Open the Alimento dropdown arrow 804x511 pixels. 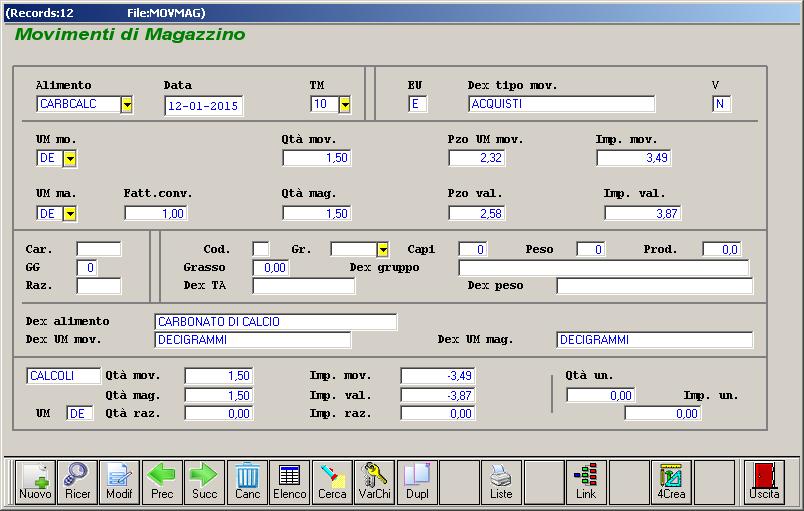pyautogui.click(x=127, y=105)
